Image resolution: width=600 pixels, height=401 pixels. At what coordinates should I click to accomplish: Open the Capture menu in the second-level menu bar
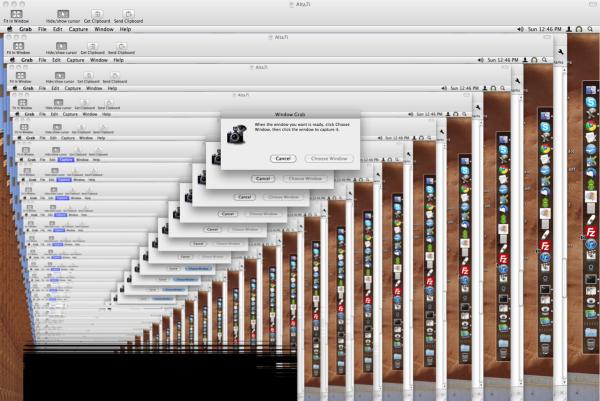(75, 60)
